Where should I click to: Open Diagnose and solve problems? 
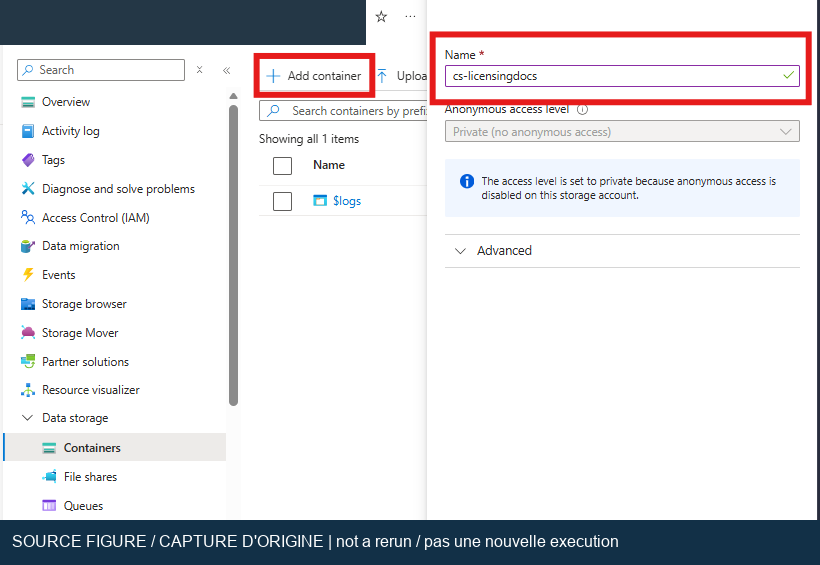(118, 189)
